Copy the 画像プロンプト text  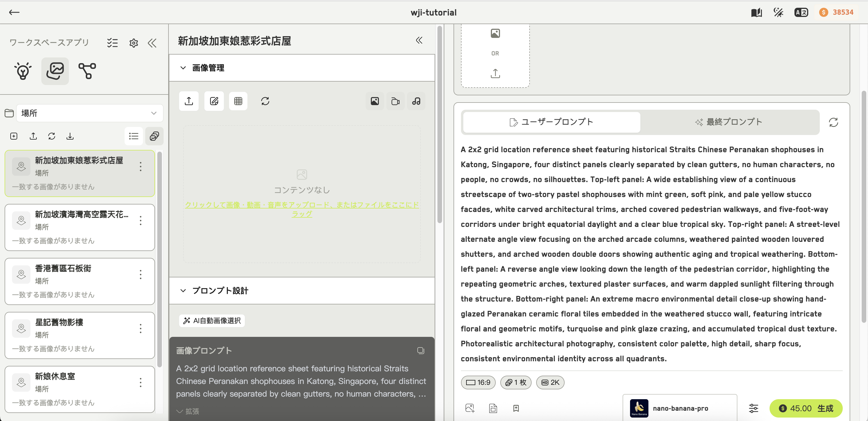coord(421,351)
